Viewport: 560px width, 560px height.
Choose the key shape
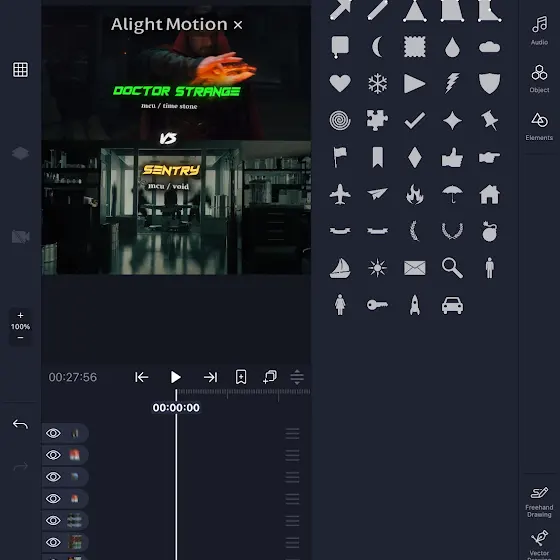point(378,305)
